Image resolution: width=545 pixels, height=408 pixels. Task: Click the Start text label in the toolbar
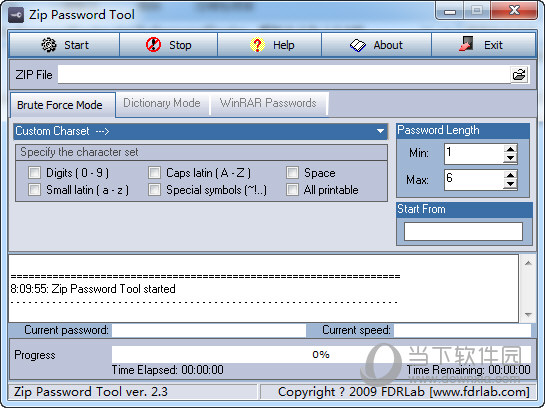click(x=76, y=45)
